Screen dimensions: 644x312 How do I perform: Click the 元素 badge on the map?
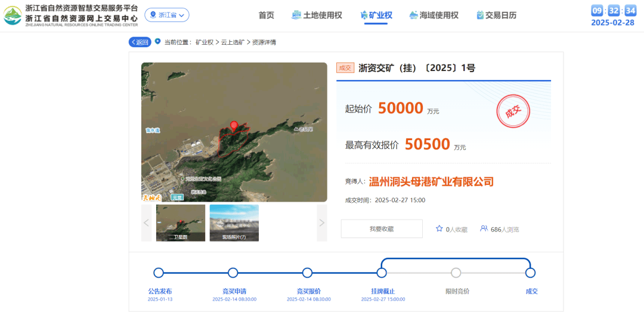coord(177,197)
